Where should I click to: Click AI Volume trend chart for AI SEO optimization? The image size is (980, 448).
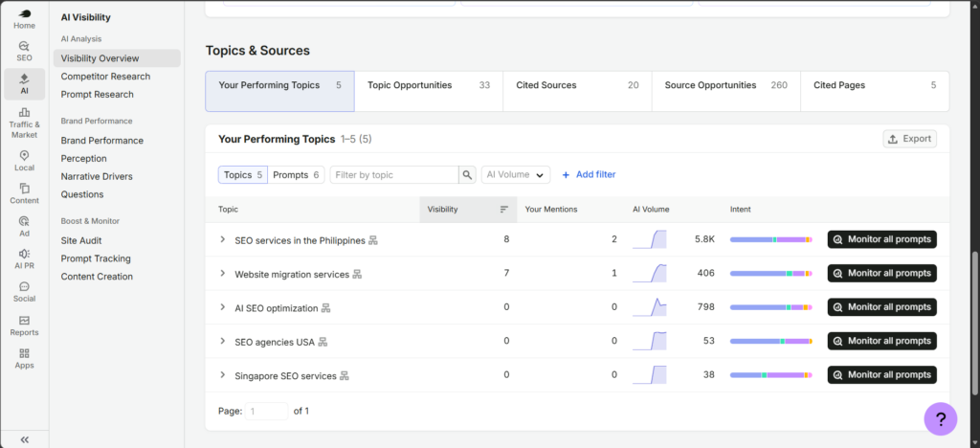(650, 306)
